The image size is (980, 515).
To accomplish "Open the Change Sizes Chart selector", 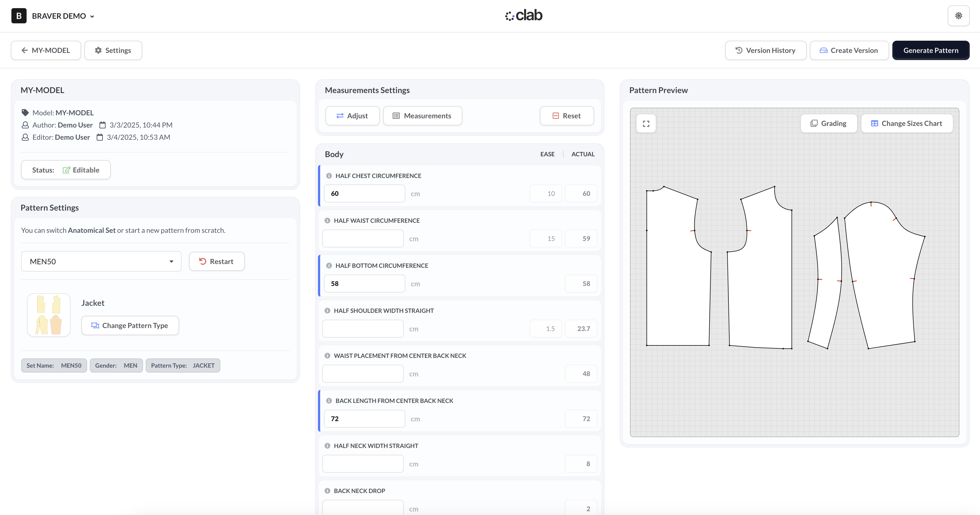I will (x=906, y=123).
